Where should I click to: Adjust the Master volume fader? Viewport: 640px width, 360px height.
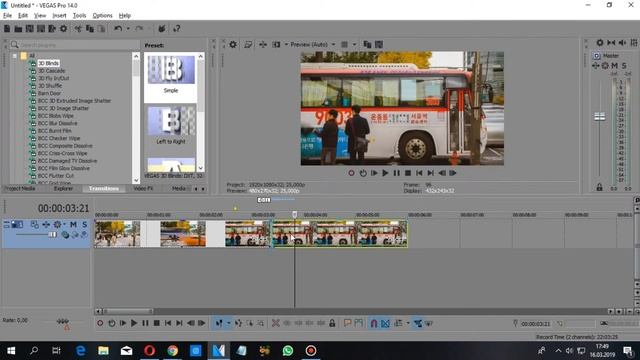[600, 117]
